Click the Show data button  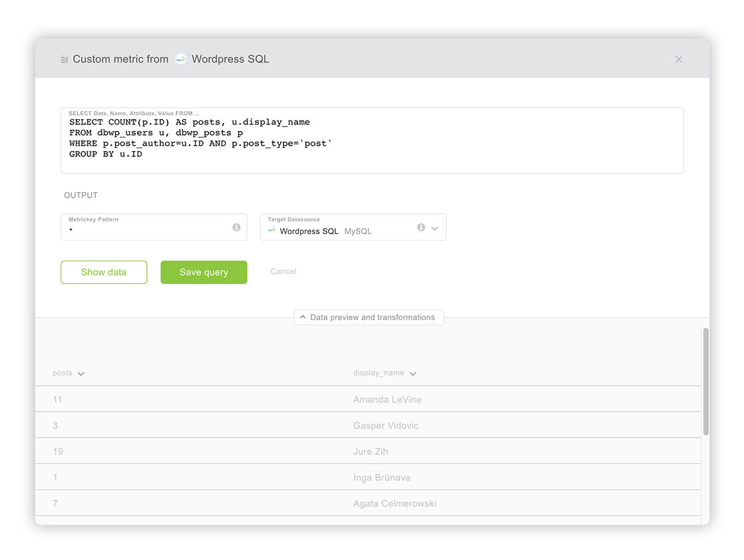click(104, 272)
